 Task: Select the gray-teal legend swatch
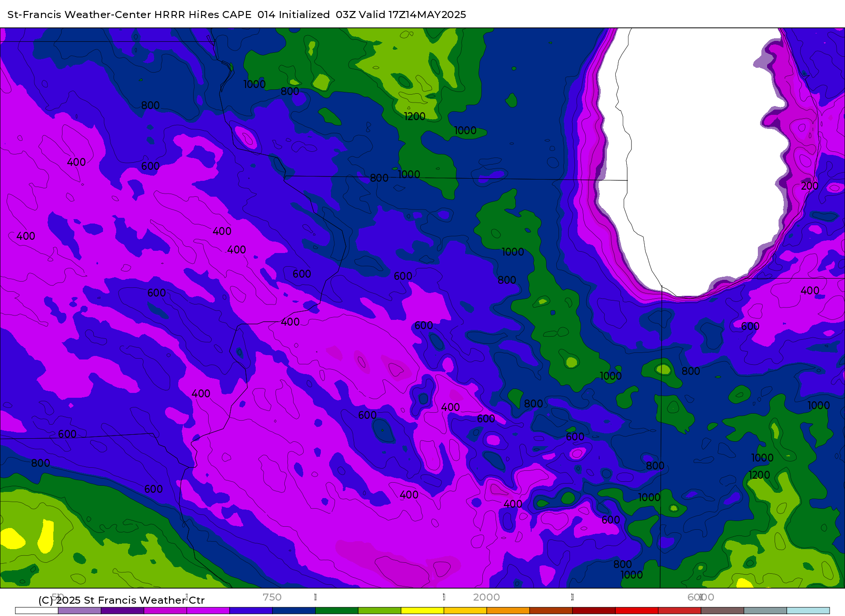765,611
